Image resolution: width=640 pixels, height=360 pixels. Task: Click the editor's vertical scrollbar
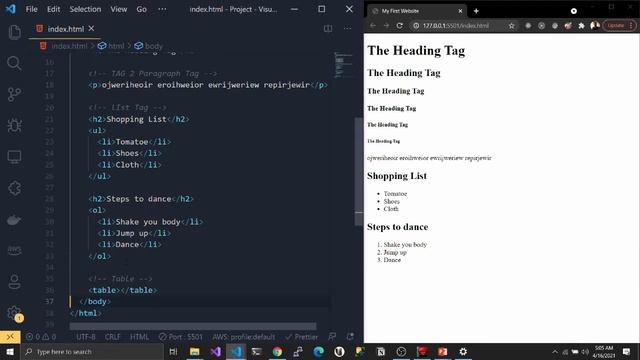(359, 171)
